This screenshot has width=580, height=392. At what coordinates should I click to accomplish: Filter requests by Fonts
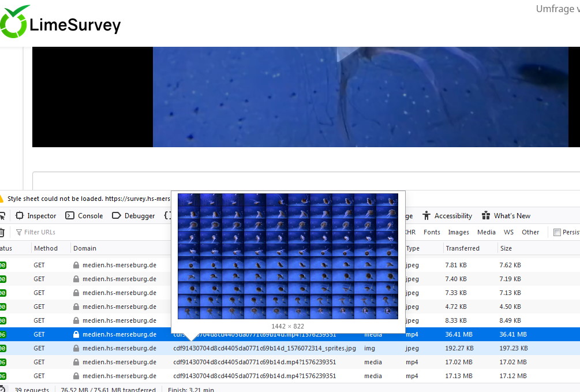click(432, 232)
